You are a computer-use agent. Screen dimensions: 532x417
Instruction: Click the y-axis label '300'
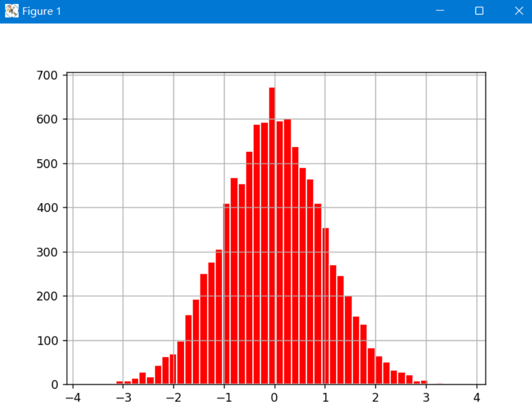click(x=47, y=252)
